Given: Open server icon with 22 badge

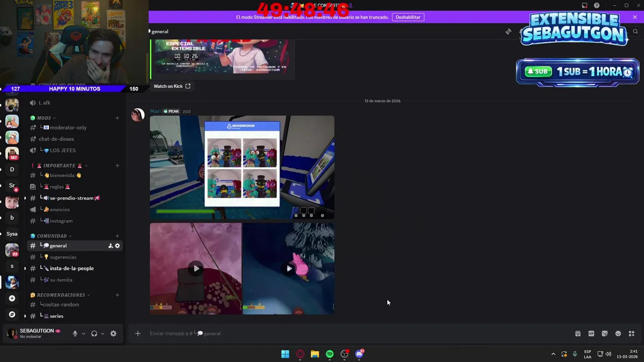Looking at the screenshot, I should 12,250.
